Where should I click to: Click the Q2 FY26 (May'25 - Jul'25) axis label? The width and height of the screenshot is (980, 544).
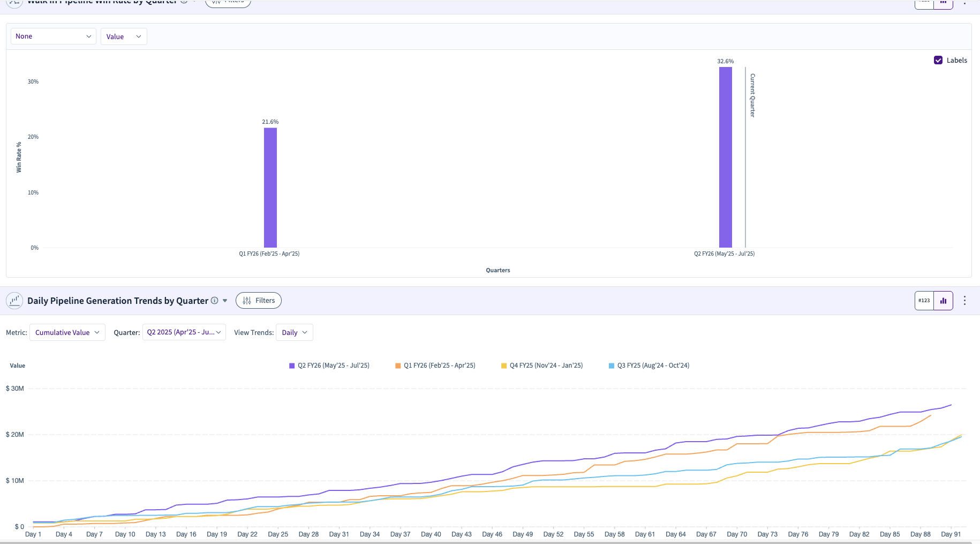[x=725, y=254]
